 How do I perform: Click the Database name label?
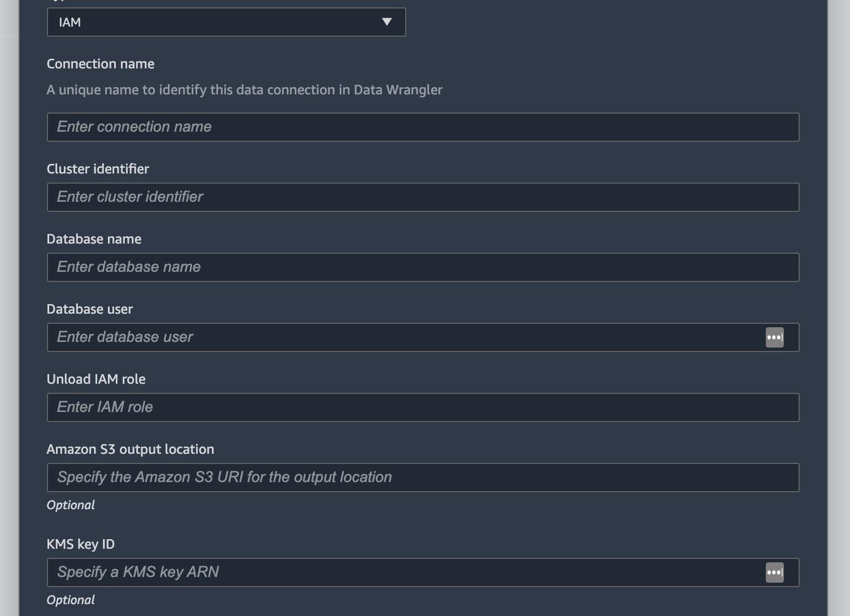click(94, 239)
